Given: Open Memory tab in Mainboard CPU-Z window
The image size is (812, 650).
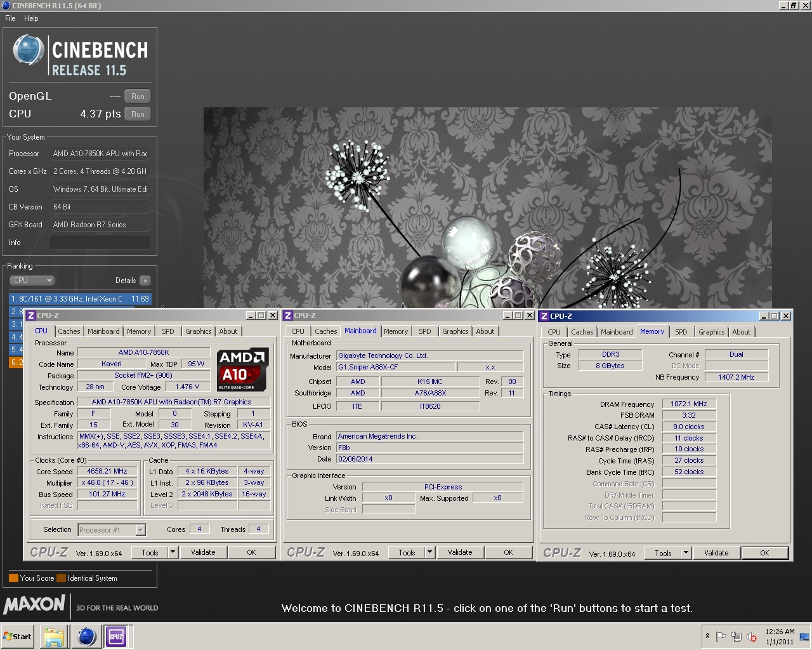Looking at the screenshot, I should (x=396, y=331).
